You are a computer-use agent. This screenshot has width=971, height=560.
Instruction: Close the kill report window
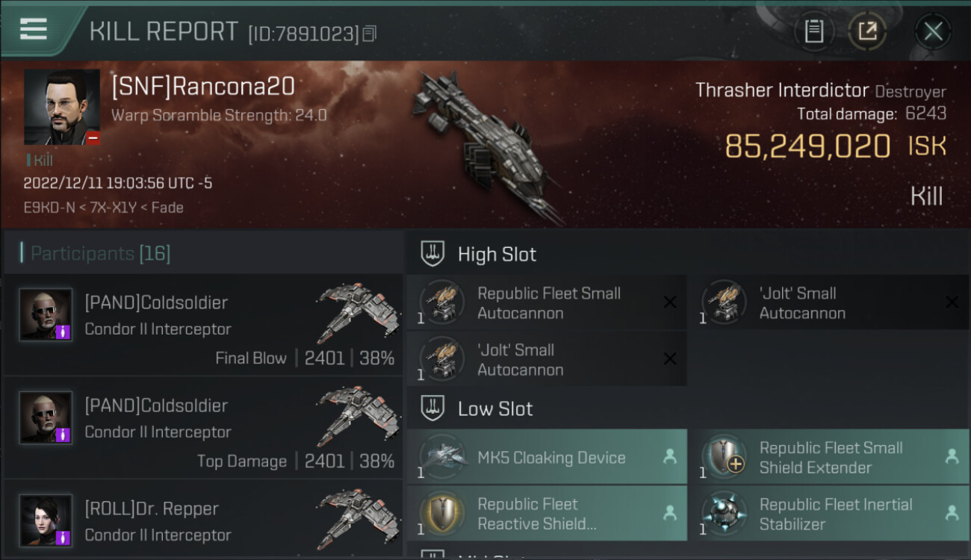tap(933, 31)
